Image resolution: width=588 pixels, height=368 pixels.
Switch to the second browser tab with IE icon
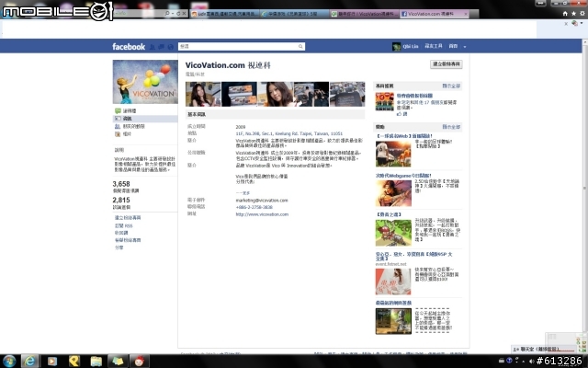pos(294,14)
